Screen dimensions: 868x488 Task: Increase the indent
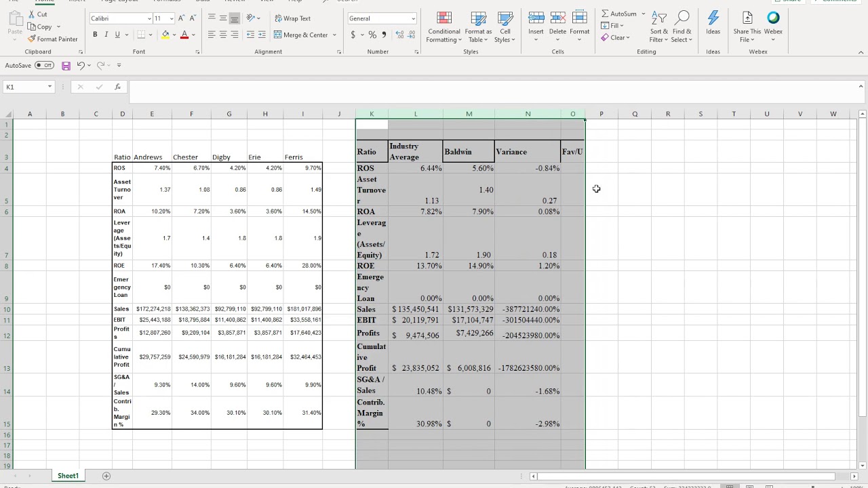click(x=262, y=35)
